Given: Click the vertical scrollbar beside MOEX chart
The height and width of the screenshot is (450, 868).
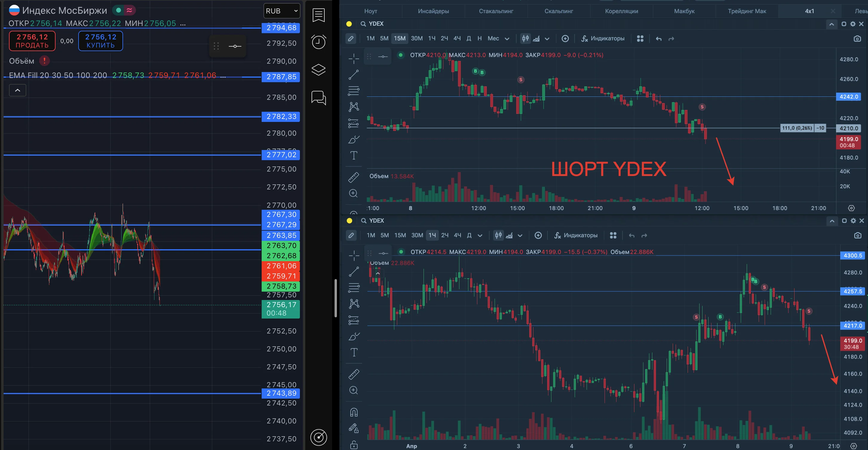Looking at the screenshot, I should pos(336,298).
